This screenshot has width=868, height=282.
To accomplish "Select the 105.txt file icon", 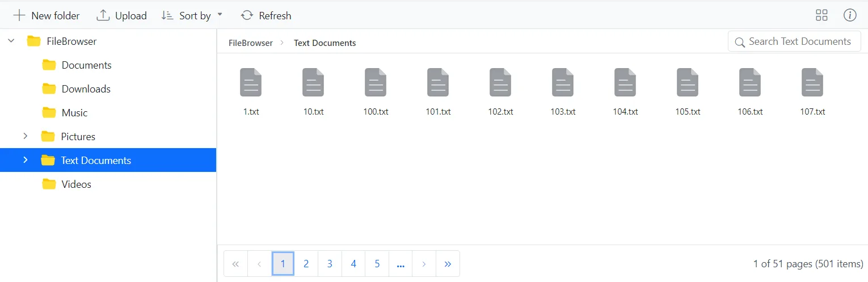I will point(688,82).
